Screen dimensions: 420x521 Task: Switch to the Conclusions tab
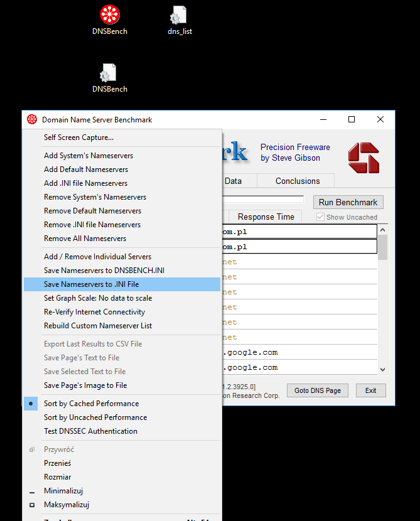click(298, 181)
